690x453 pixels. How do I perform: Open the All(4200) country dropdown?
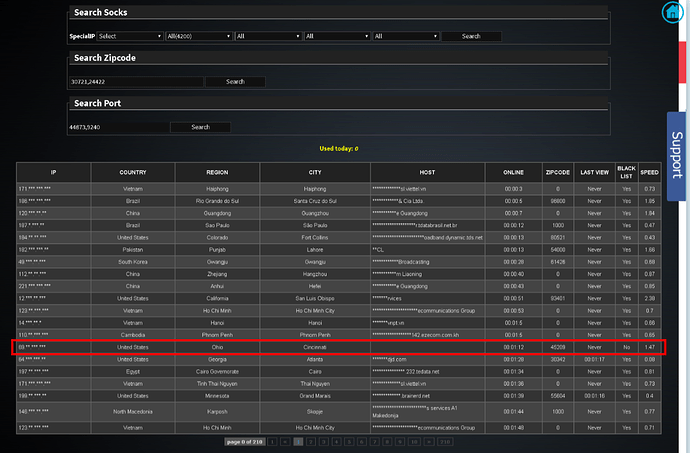pos(197,36)
